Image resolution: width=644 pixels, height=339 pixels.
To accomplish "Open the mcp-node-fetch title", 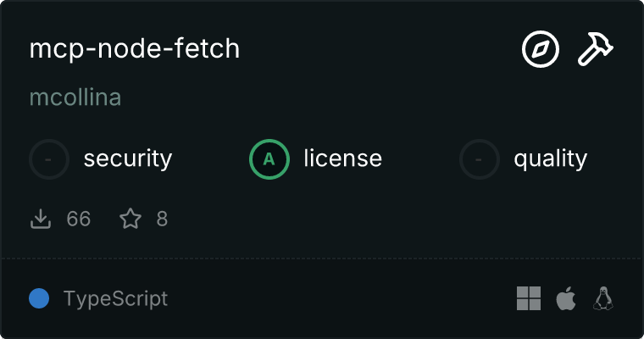I will pyautogui.click(x=135, y=49).
